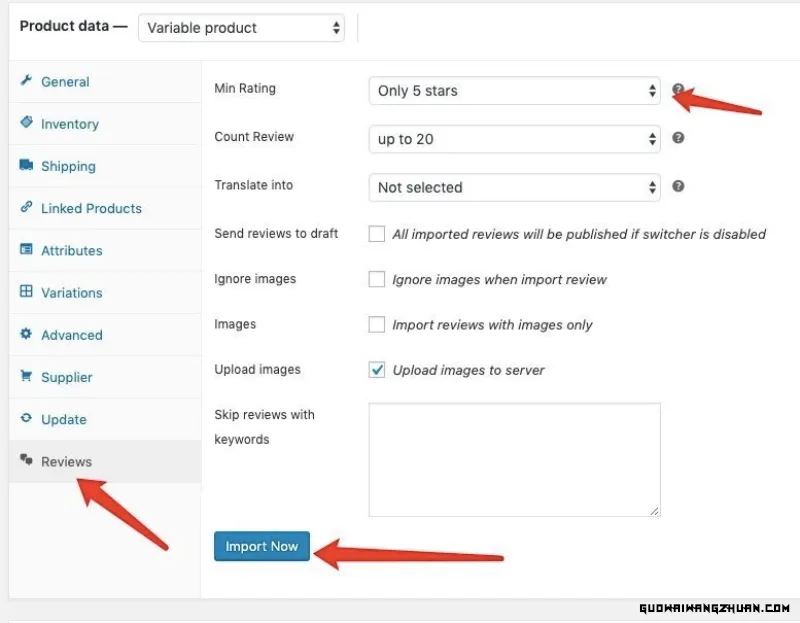Tick Import reviews with images only

point(377,325)
